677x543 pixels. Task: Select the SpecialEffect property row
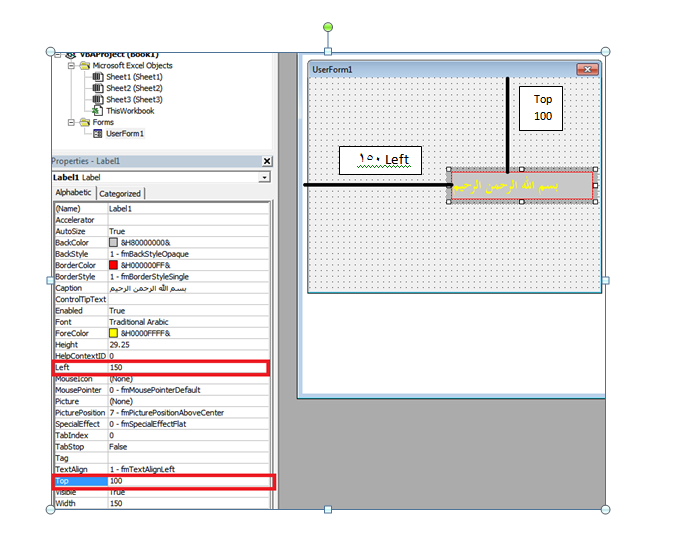(x=162, y=424)
